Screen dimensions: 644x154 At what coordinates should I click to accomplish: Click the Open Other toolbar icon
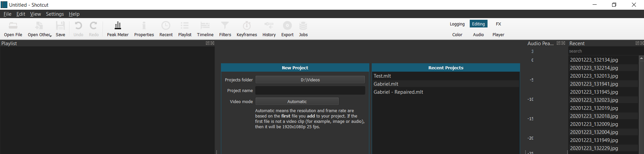[x=39, y=29]
